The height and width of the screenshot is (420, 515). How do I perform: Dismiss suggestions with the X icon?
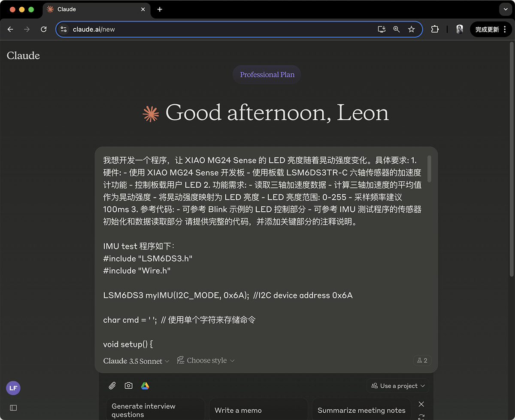[421, 404]
